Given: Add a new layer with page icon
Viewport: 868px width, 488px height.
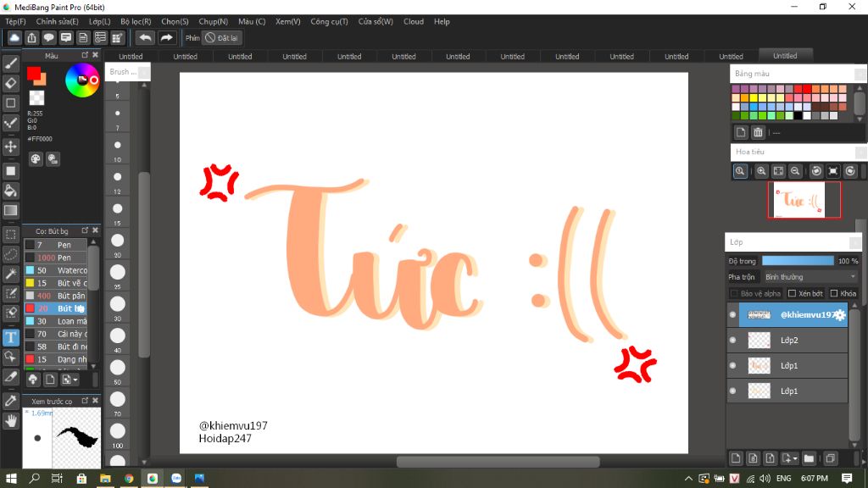Looking at the screenshot, I should pyautogui.click(x=736, y=458).
